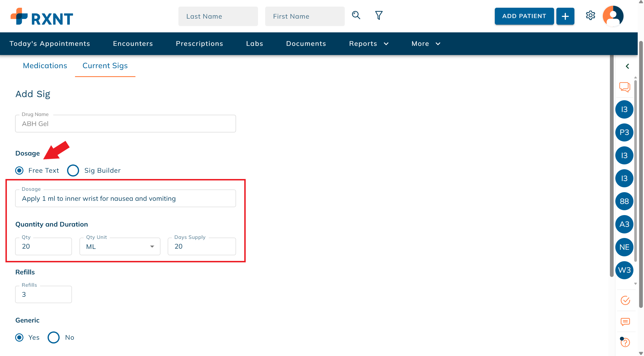Open the Qty Unit ML dropdown
Image resolution: width=644 pixels, height=356 pixels.
click(x=120, y=247)
